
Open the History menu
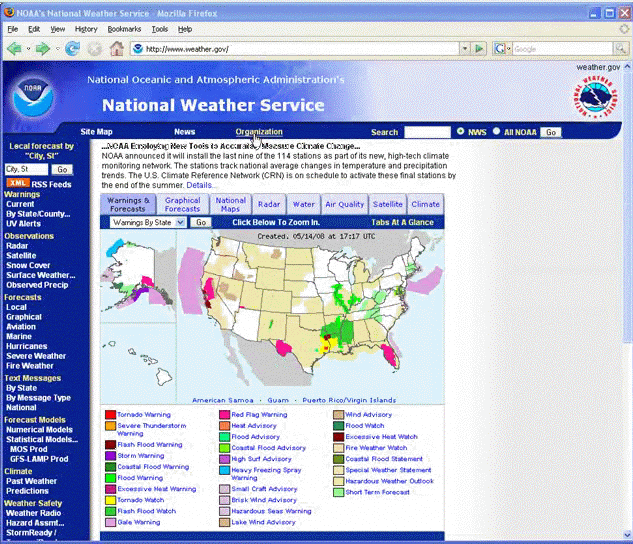tap(86, 29)
